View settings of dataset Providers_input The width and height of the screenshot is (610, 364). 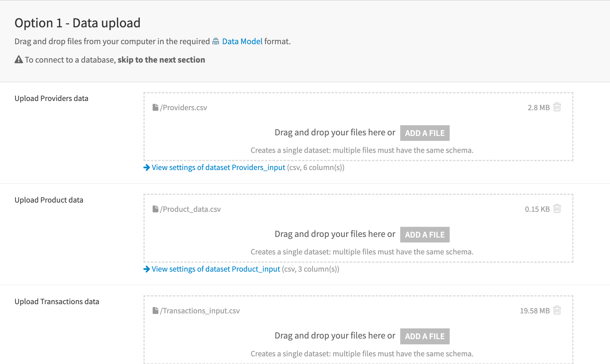[218, 168]
